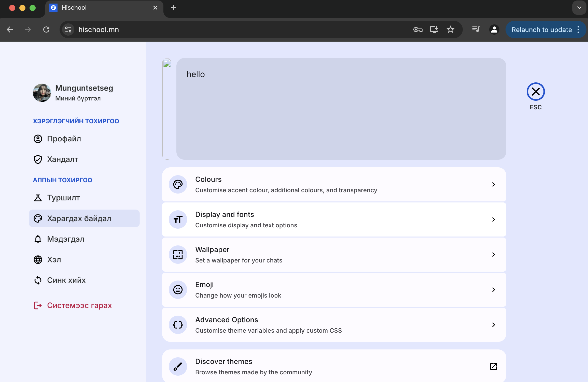
Task: Click the sync icon beside Синк хийх
Action: [38, 280]
